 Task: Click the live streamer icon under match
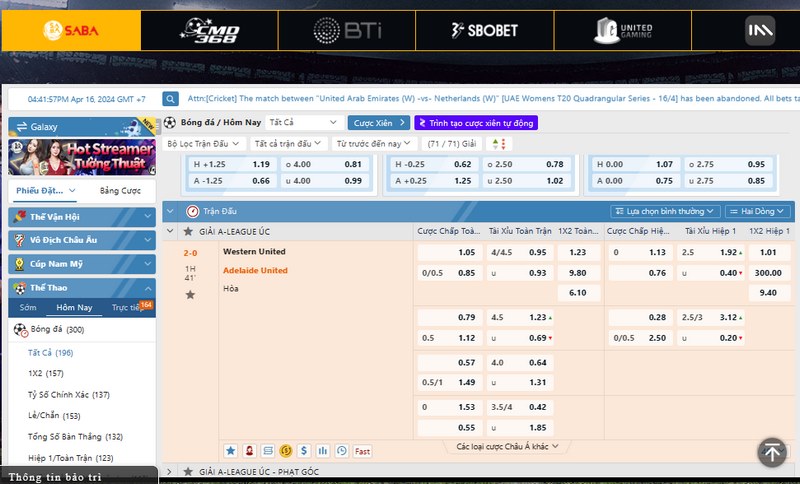click(x=249, y=451)
